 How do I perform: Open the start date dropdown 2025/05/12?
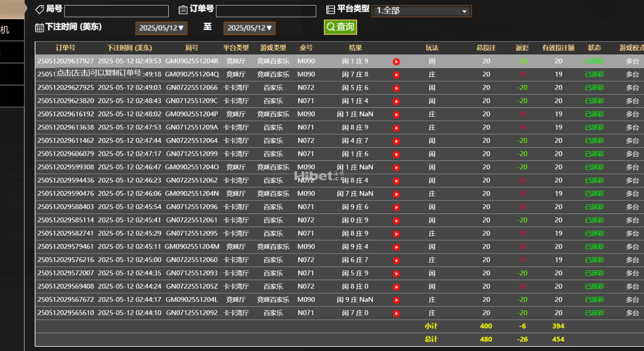pos(161,28)
